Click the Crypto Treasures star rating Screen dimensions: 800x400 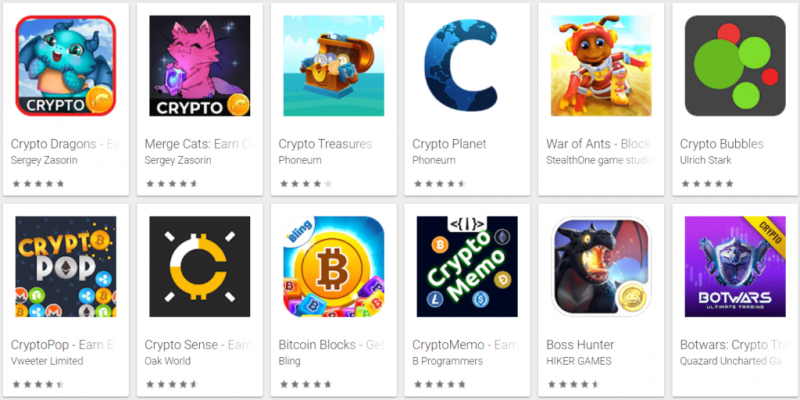(306, 184)
